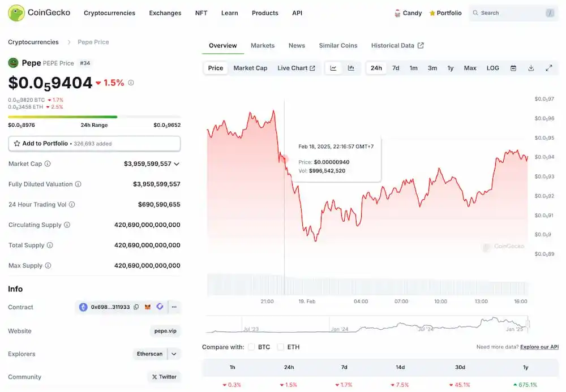Add Pepe token to MetaMask
This screenshot has width=566, height=392.
(x=148, y=307)
